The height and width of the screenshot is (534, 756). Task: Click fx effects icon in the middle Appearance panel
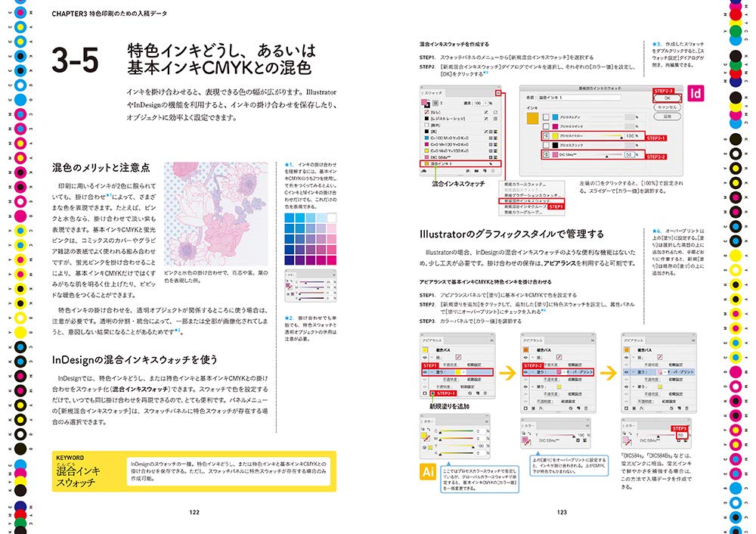coord(541,408)
